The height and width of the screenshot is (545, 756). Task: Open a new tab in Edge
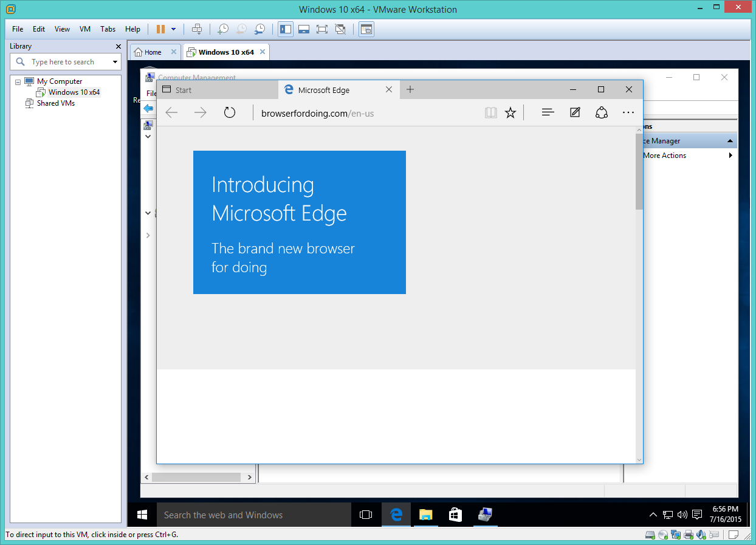(x=410, y=90)
